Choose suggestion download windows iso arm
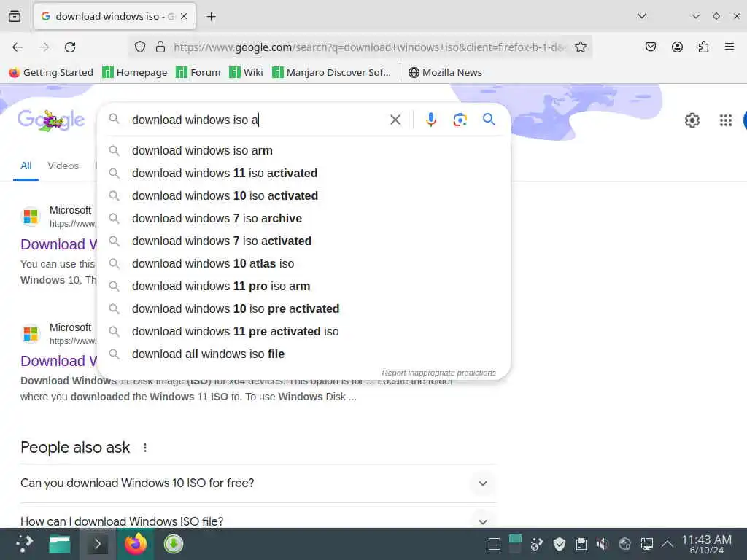747x560 pixels. tap(303, 150)
